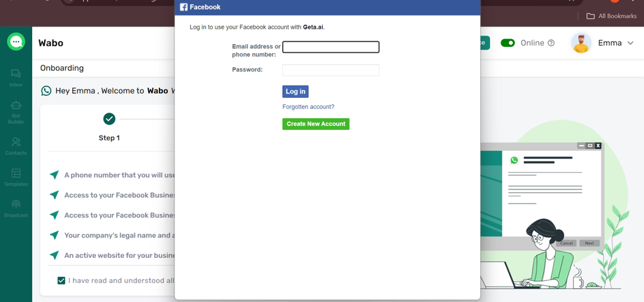Open the Inbox sidebar item
Viewport: 644px width, 302px height.
(16, 78)
